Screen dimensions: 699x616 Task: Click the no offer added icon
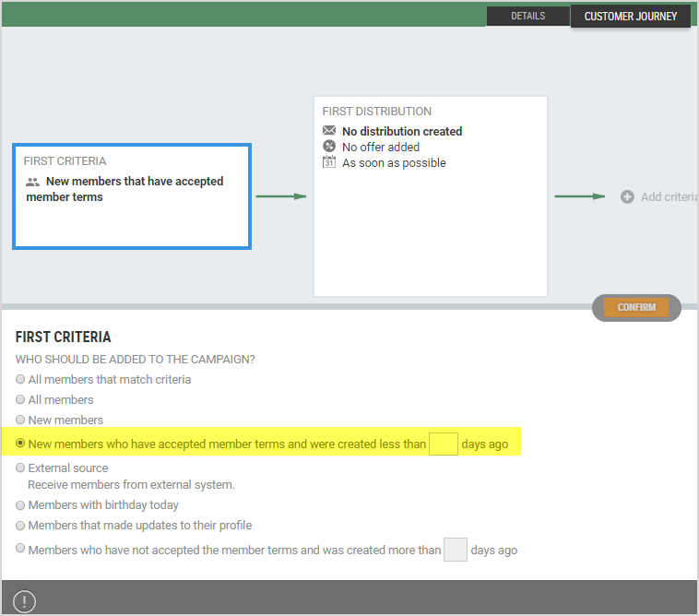point(329,148)
